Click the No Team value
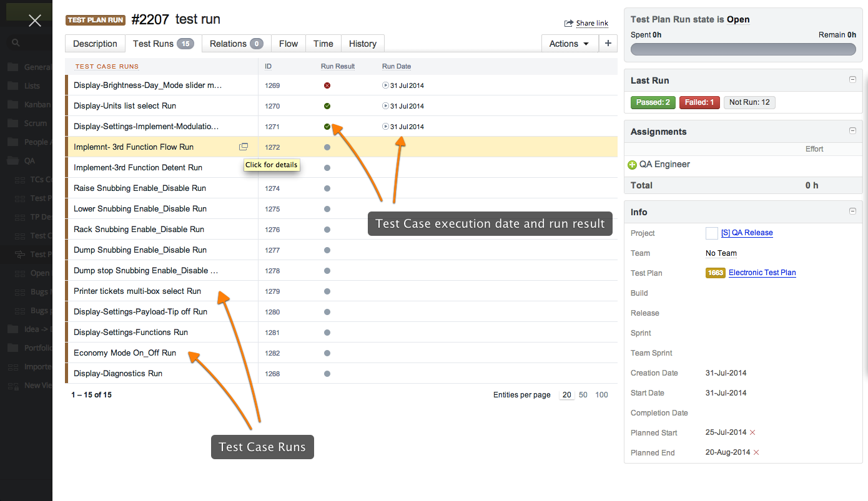 pyautogui.click(x=721, y=253)
